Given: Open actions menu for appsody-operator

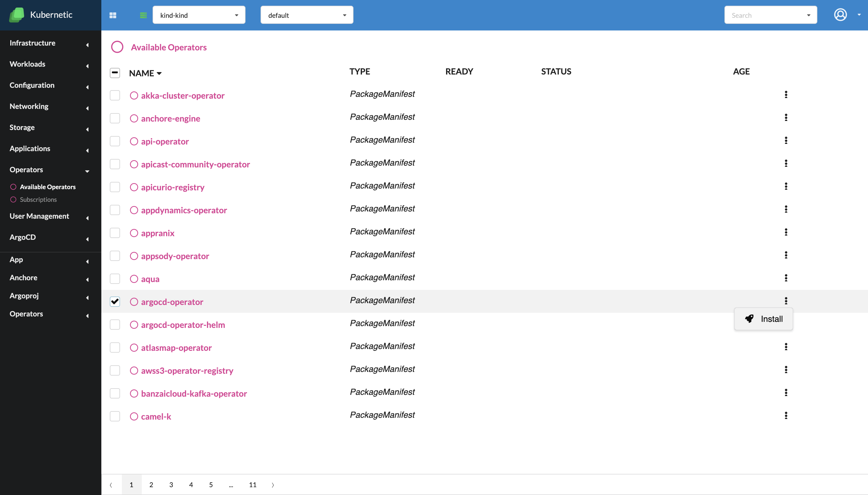Looking at the screenshot, I should 786,255.
